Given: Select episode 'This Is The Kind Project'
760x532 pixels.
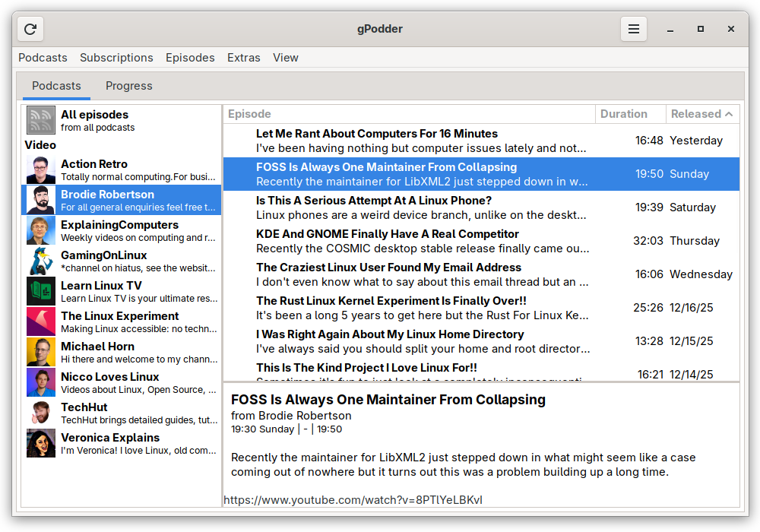Looking at the screenshot, I should 481,369.
